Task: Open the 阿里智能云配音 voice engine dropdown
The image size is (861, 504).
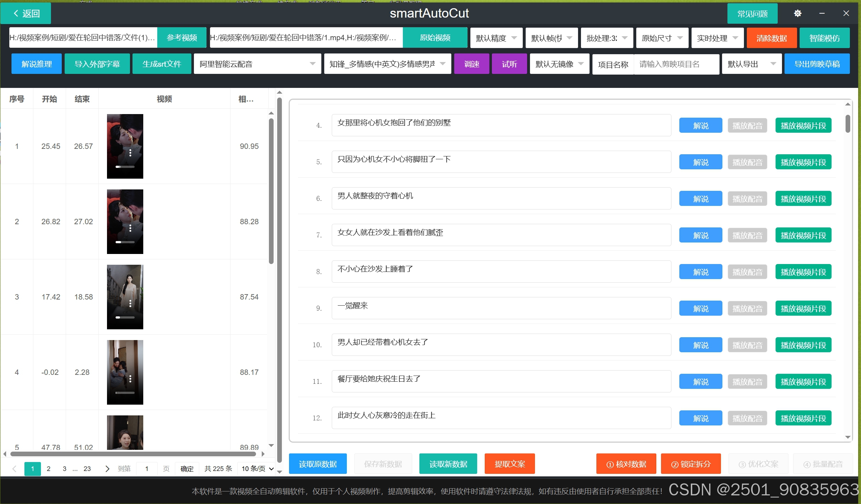Action: click(257, 64)
